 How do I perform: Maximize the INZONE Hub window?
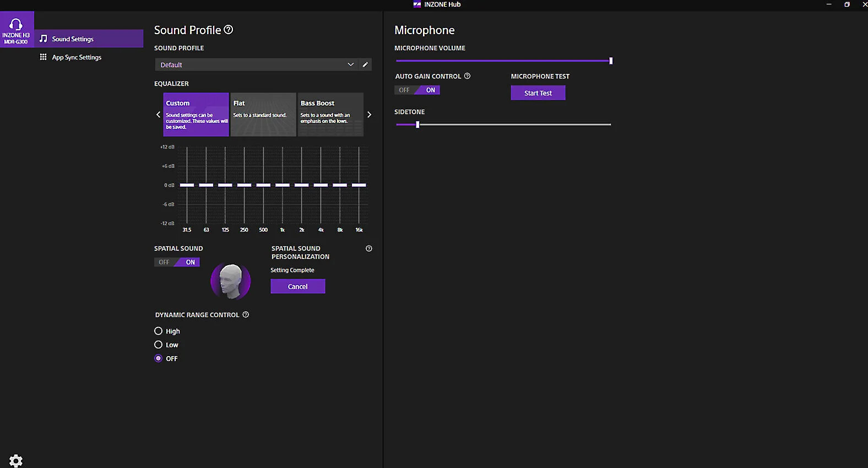coord(847,4)
